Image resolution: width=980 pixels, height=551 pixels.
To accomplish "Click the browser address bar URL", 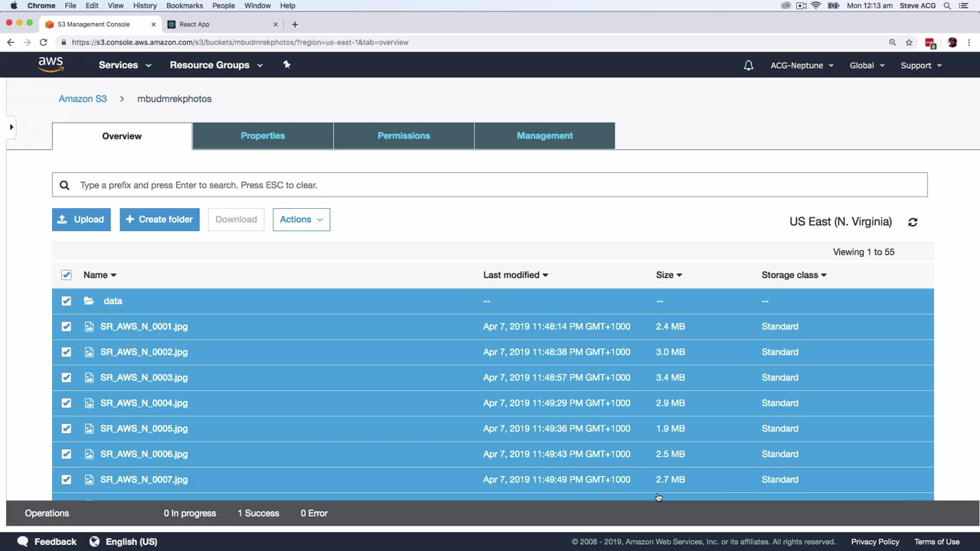I will (x=240, y=43).
